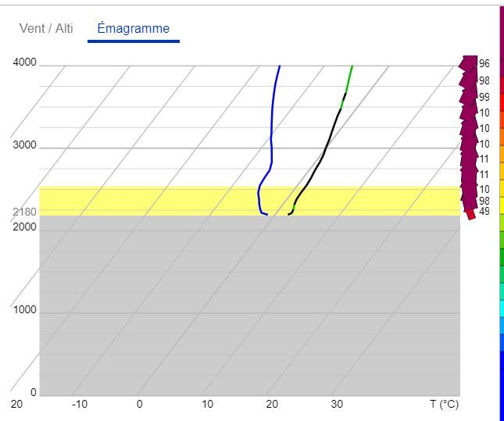Click the 10 temperature axis label

point(208,404)
